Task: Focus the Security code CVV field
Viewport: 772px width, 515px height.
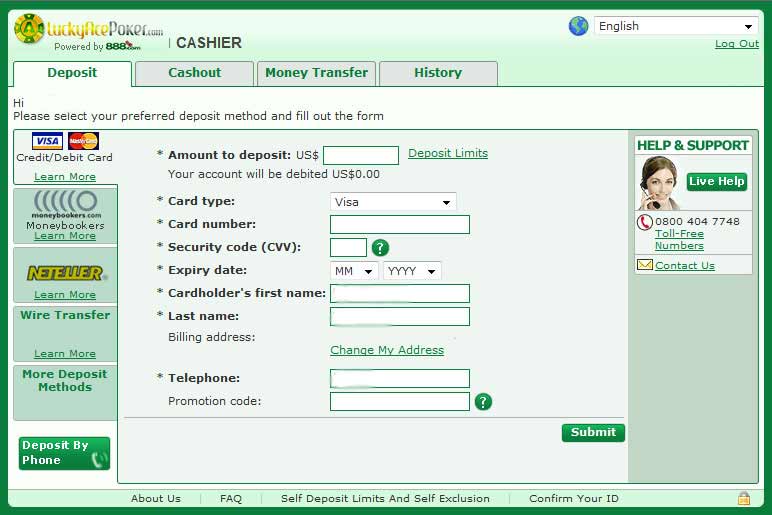Action: 348,248
